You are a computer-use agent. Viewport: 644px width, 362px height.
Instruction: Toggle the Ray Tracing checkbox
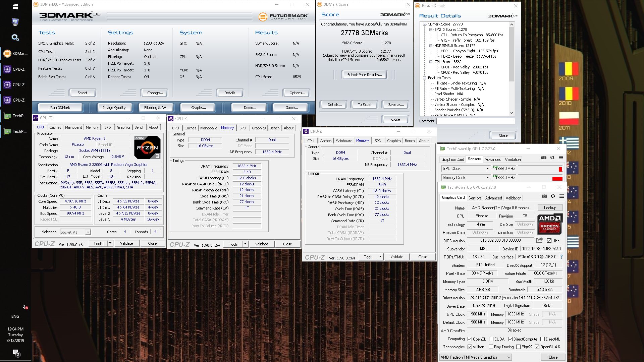[x=491, y=347]
